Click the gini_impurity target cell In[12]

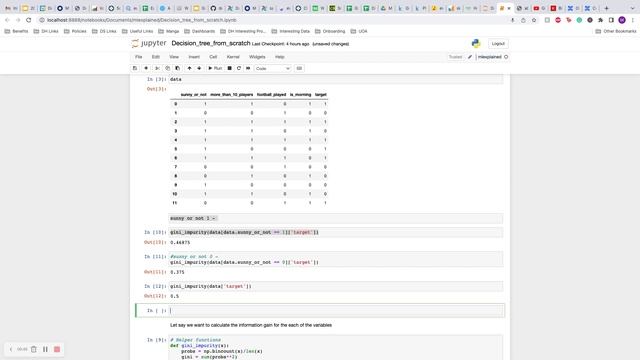tap(336, 286)
